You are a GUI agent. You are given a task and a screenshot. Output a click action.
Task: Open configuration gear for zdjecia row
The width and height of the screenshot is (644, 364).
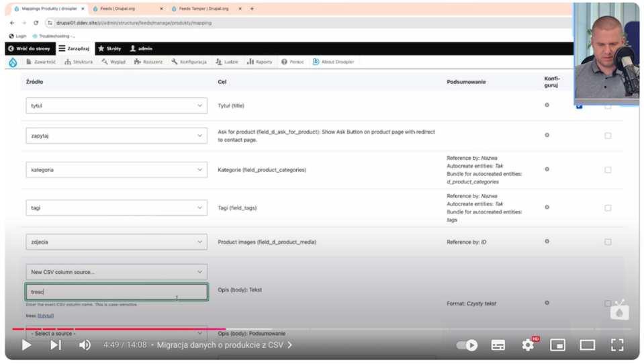(547, 242)
